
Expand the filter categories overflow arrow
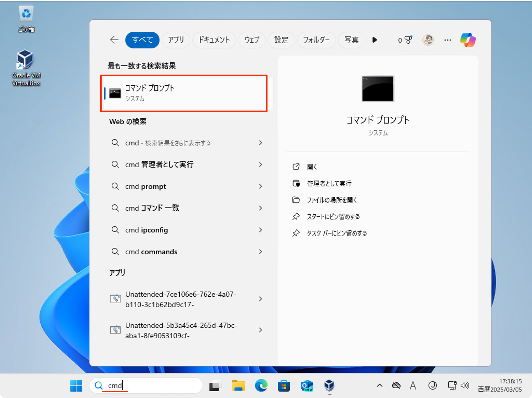(374, 40)
